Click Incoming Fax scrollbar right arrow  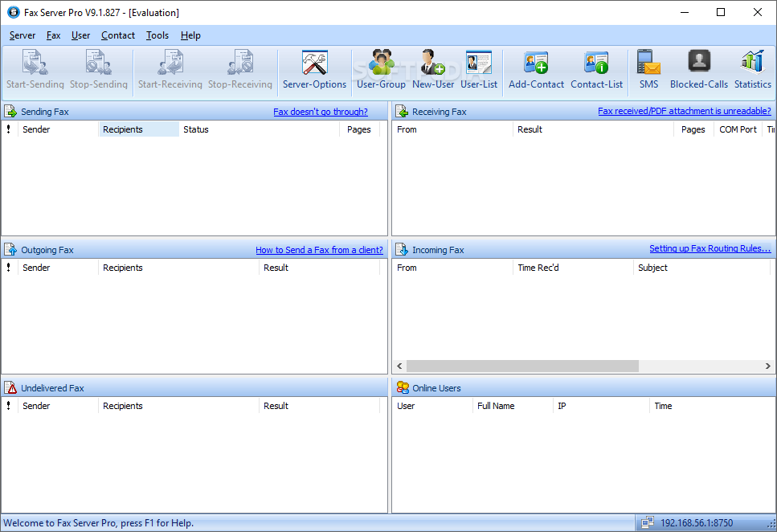[767, 366]
